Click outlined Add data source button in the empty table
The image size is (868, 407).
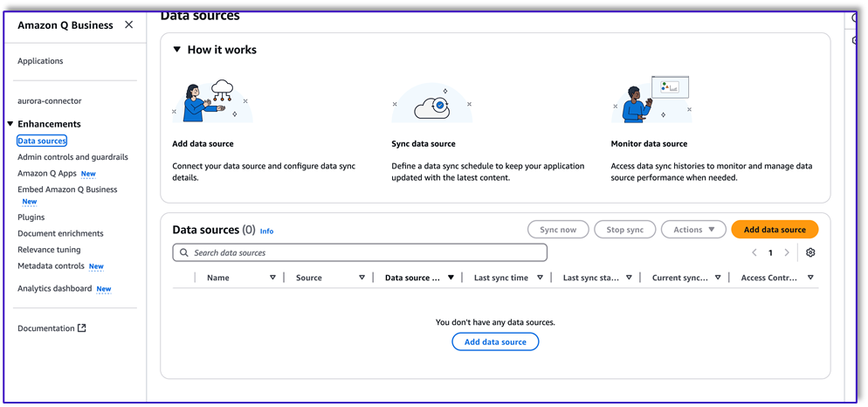(495, 341)
